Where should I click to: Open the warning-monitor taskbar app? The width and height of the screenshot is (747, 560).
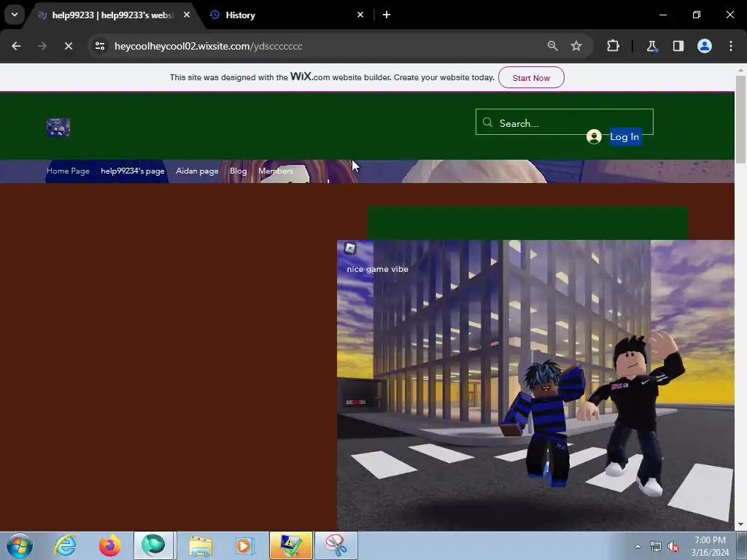[x=290, y=545]
